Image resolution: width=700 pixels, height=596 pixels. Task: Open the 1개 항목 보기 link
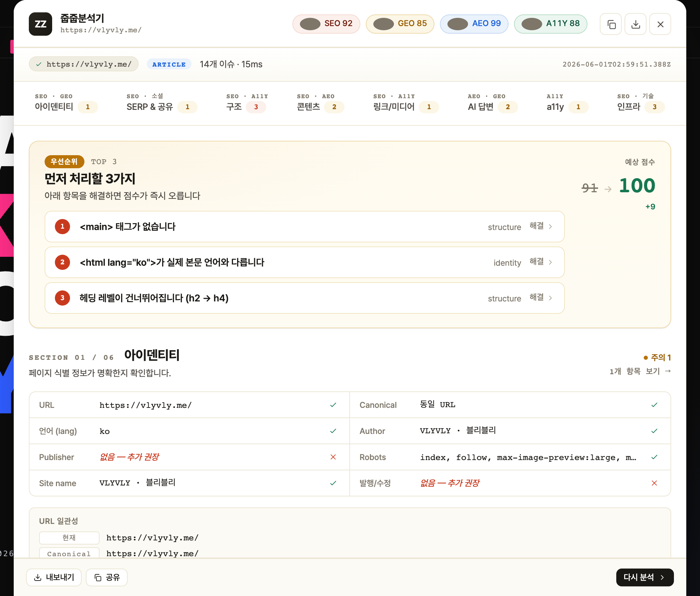click(x=640, y=371)
